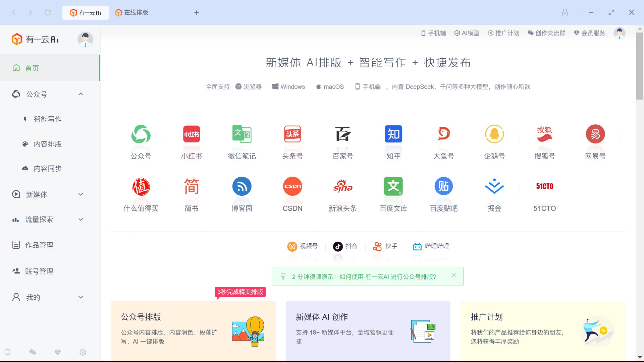
Task: Open the 百度贴吧 icon
Action: [443, 186]
